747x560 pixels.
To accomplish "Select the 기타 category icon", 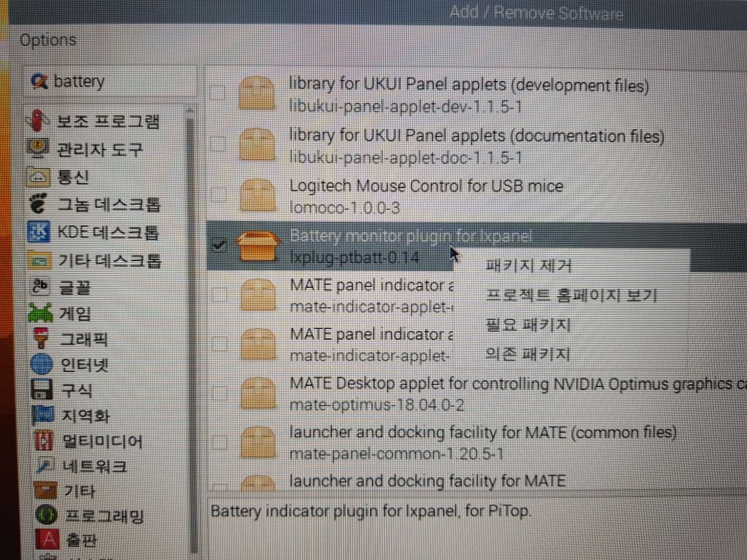I will click(x=46, y=490).
